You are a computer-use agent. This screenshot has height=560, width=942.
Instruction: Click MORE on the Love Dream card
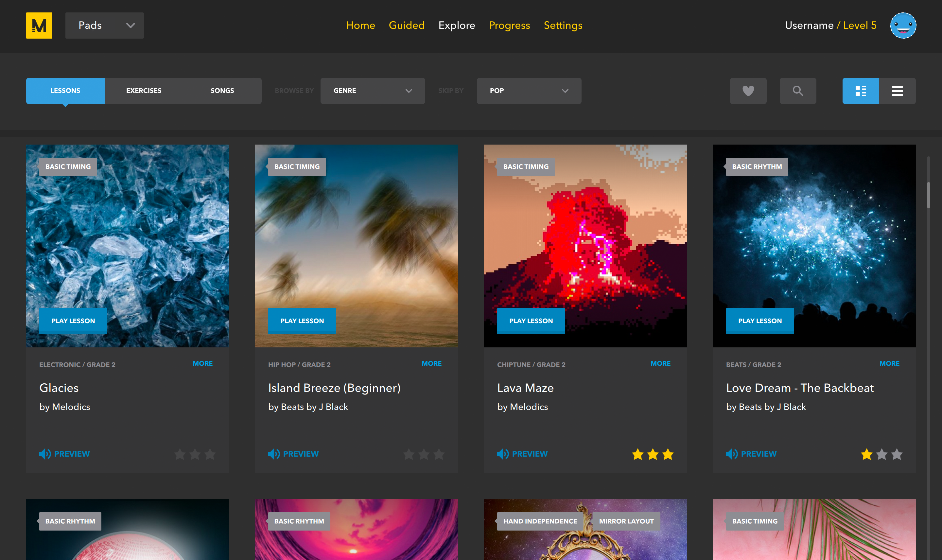[x=890, y=363]
